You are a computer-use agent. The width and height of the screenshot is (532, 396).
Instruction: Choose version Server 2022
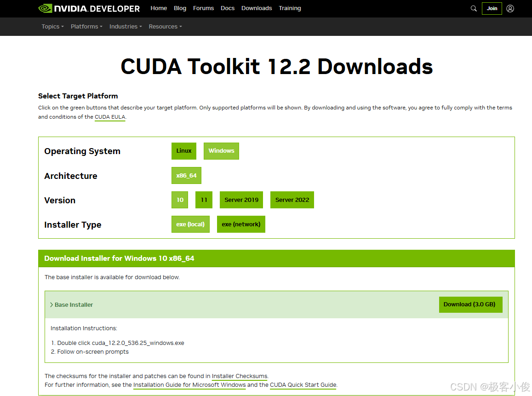pyautogui.click(x=292, y=200)
